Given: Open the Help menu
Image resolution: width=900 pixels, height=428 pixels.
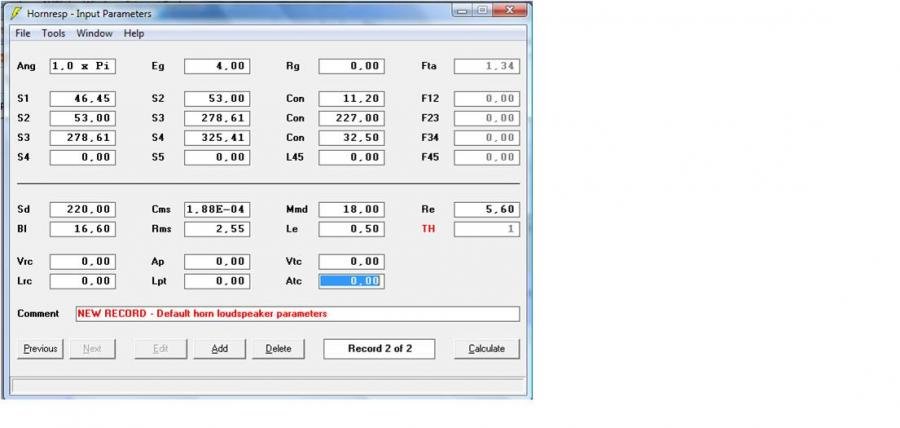Looking at the screenshot, I should (134, 33).
